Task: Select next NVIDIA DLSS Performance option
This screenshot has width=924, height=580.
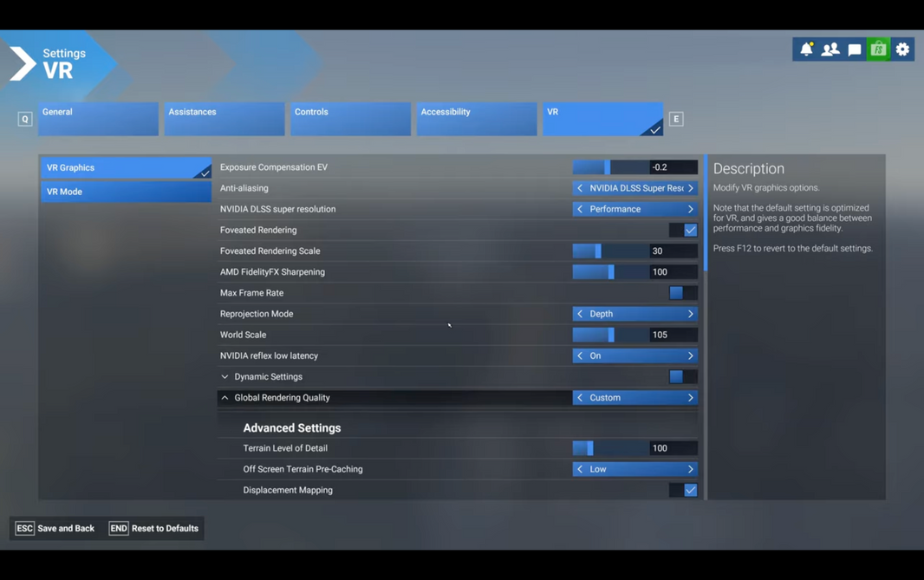Action: click(x=690, y=209)
